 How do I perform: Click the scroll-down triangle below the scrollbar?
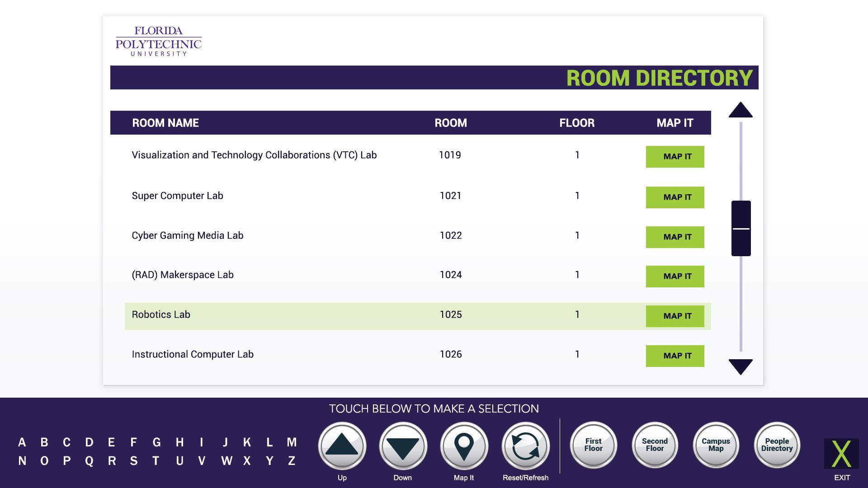[741, 366]
